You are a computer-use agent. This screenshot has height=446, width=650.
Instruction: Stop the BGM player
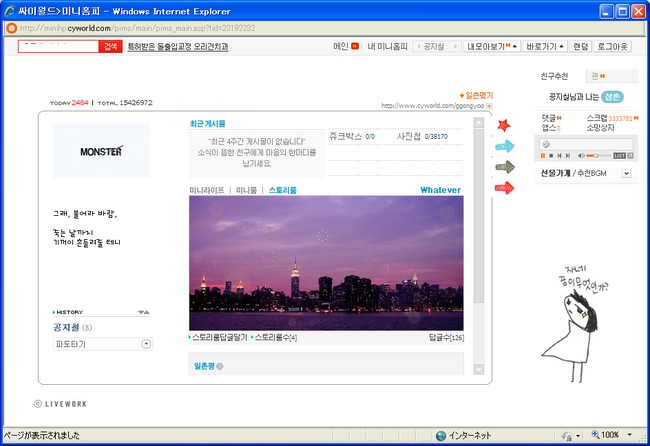pos(551,155)
